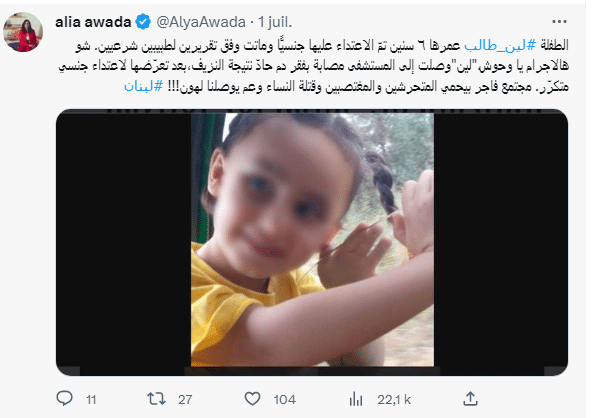Screen dimensions: 593x418
Task: Open alia awada's profile picture avatar
Action: (x=23, y=32)
